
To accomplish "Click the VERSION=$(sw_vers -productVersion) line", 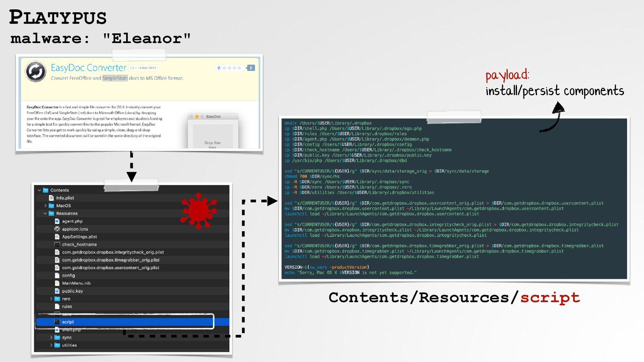I will tap(327, 267).
